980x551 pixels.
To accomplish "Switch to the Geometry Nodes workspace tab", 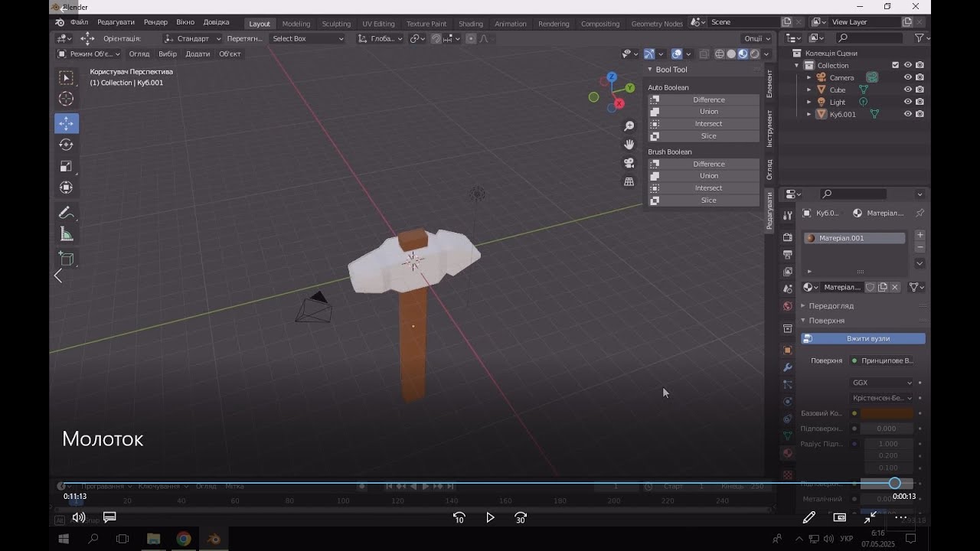I will point(657,24).
